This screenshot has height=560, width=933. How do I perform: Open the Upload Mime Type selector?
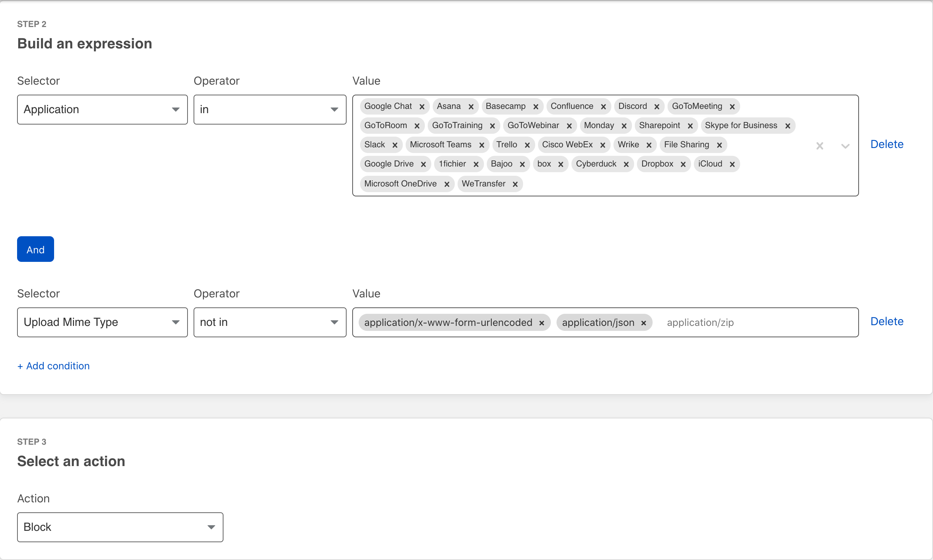[102, 322]
